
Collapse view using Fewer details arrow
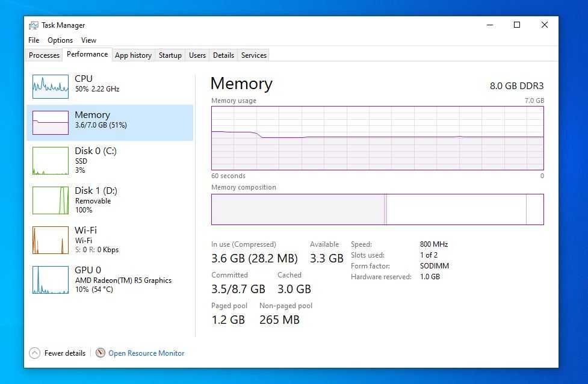pos(34,353)
